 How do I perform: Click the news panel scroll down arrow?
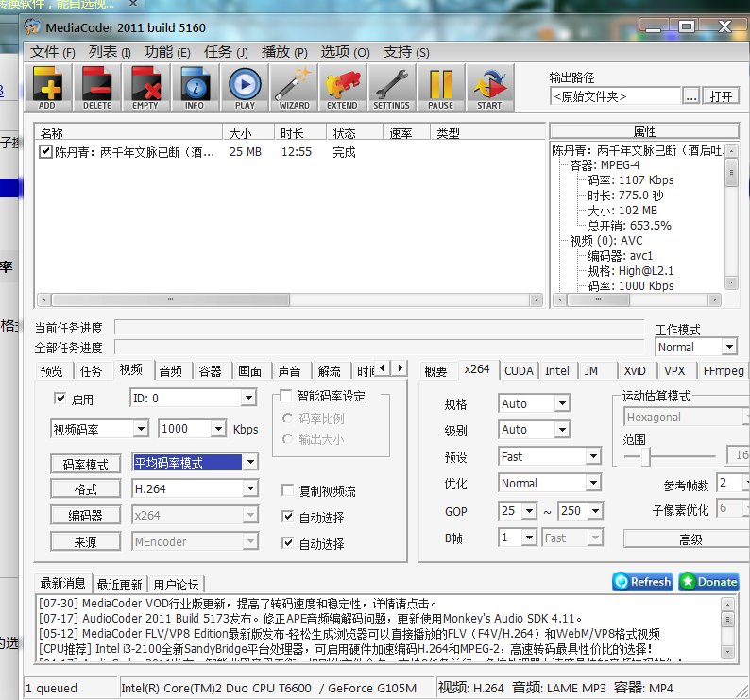727,651
